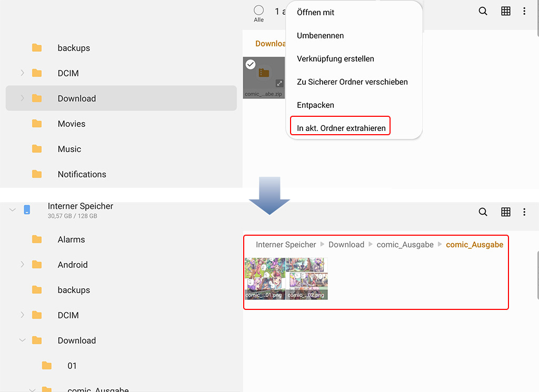539x392 pixels.
Task: Open the comic 01.png thumbnail
Action: pyautogui.click(x=265, y=279)
